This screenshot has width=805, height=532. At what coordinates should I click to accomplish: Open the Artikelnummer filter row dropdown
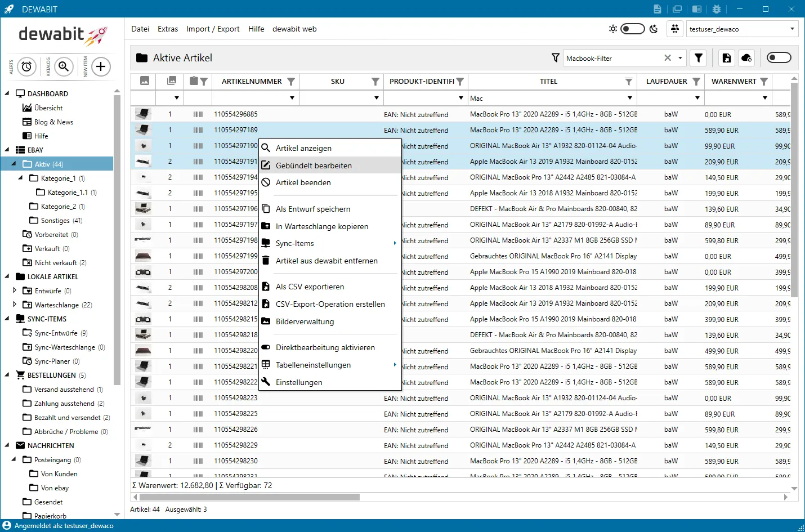(x=292, y=98)
